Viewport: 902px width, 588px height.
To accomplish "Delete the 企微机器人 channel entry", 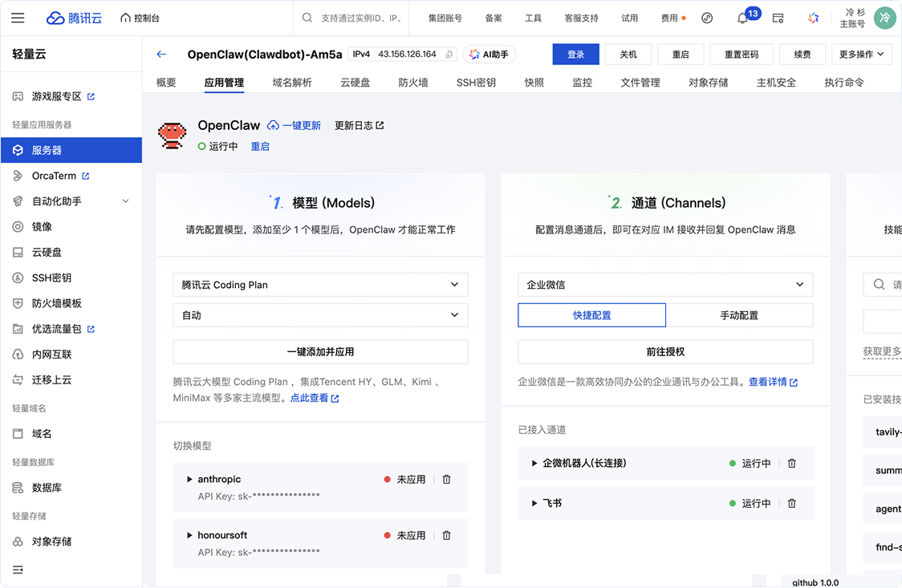I will 791,463.
